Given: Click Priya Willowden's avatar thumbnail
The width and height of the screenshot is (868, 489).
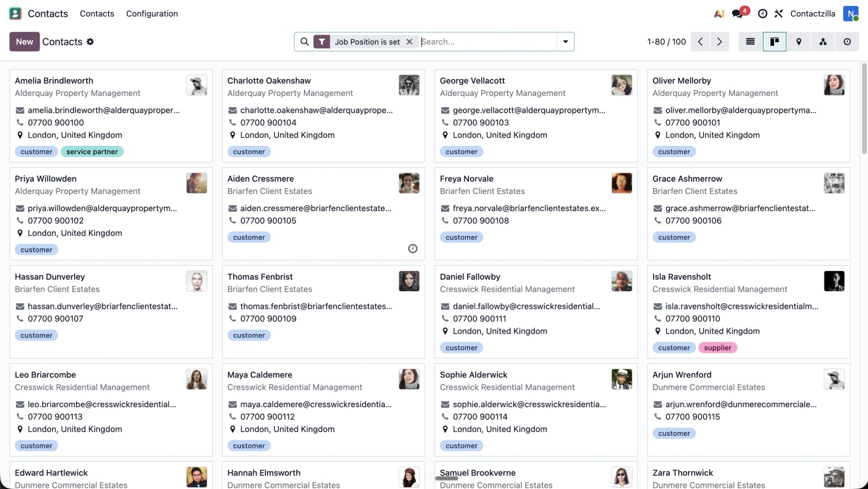Looking at the screenshot, I should (x=197, y=183).
